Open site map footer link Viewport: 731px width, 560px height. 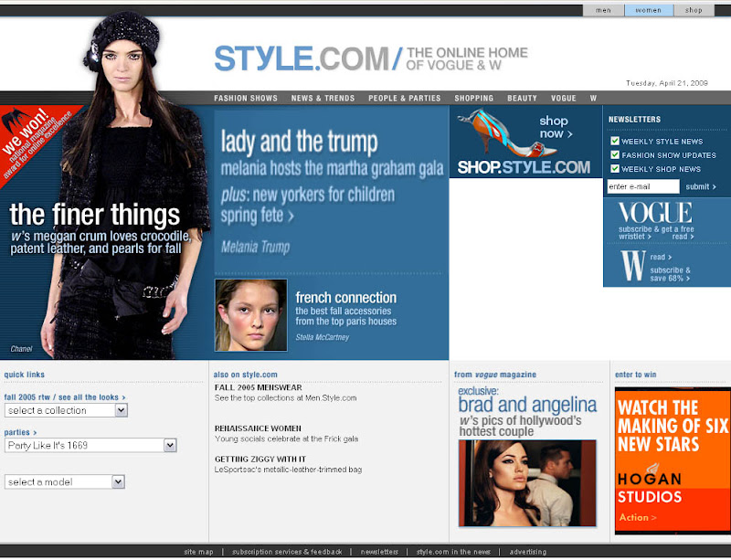click(x=198, y=552)
